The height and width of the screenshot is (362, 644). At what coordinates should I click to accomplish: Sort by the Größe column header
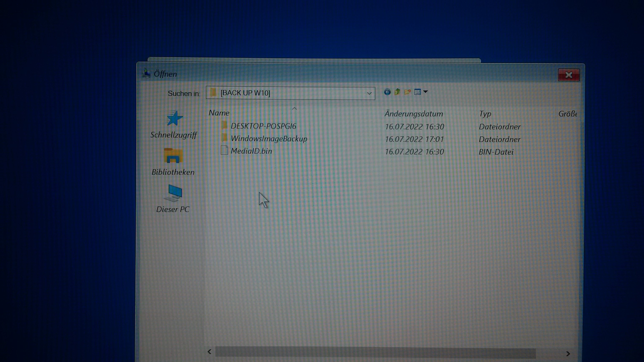567,114
